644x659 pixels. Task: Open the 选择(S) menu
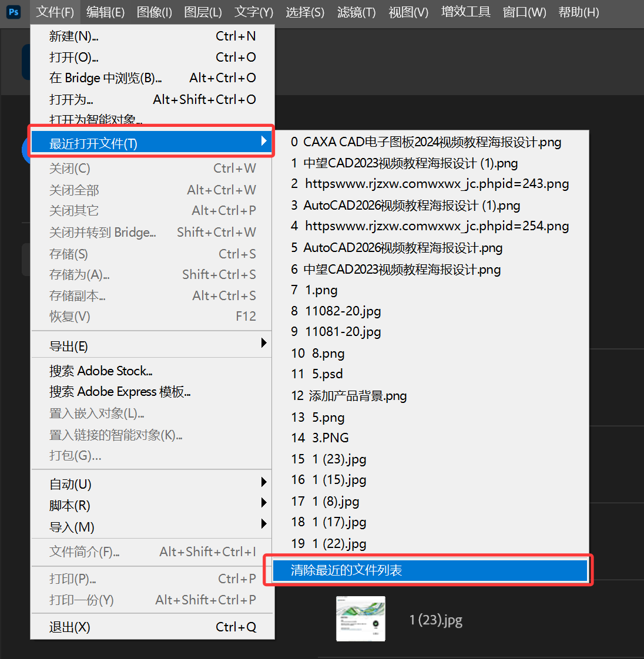coord(305,12)
